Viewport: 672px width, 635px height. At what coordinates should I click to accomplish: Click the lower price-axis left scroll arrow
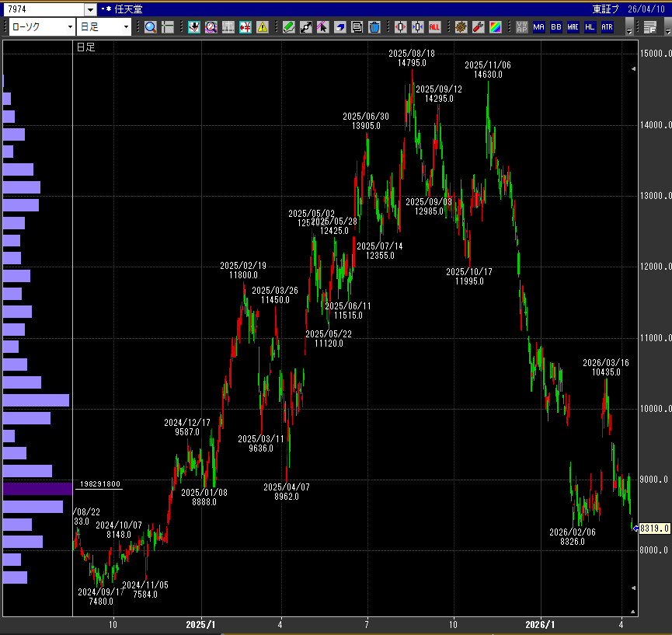point(633,588)
